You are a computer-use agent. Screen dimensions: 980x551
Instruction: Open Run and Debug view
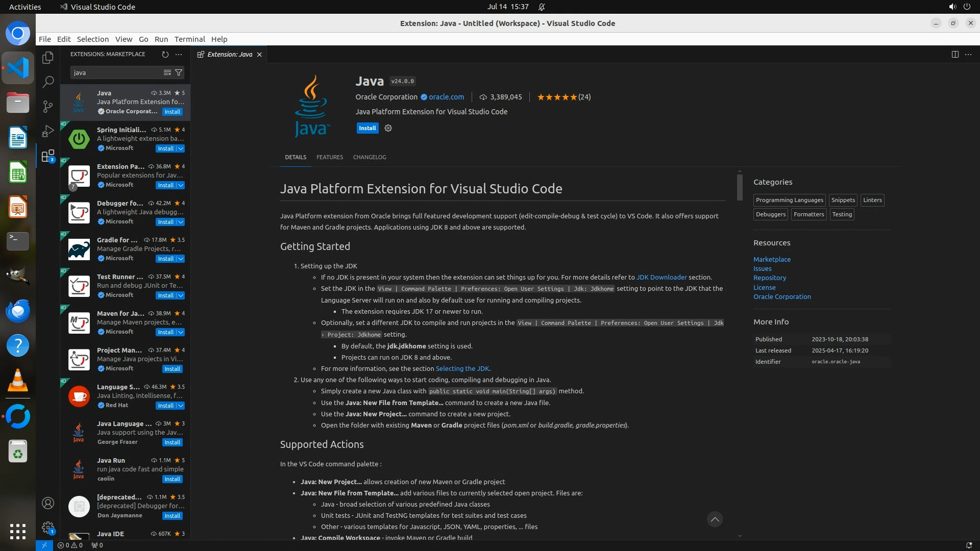click(x=48, y=131)
